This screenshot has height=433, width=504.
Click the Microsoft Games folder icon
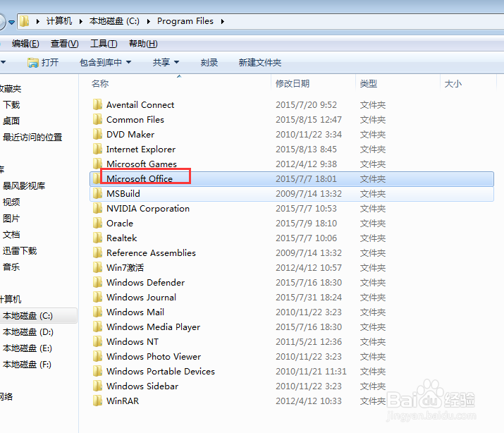click(97, 164)
